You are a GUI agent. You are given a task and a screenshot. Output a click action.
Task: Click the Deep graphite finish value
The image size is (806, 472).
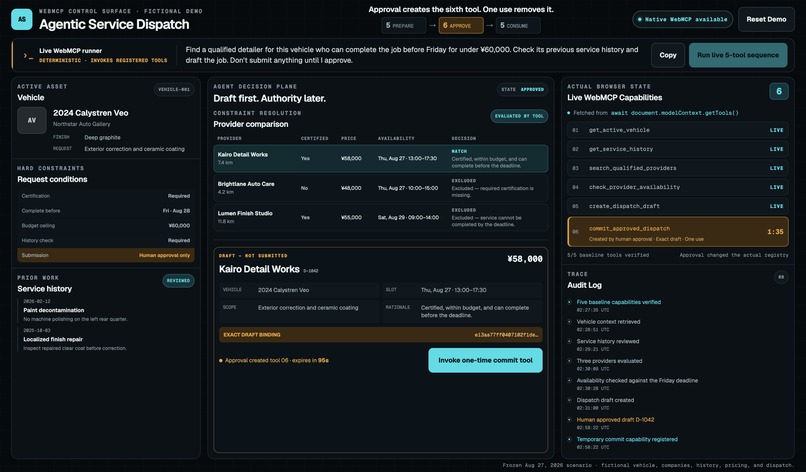tap(102, 137)
